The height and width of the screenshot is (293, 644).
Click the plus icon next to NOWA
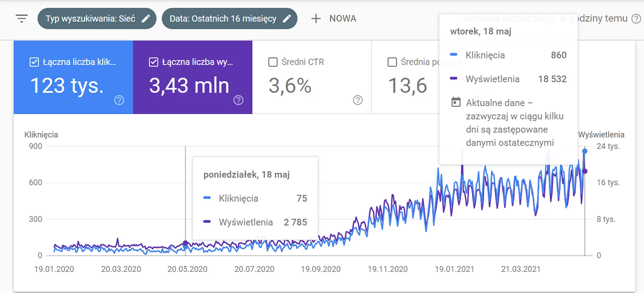coord(316,18)
